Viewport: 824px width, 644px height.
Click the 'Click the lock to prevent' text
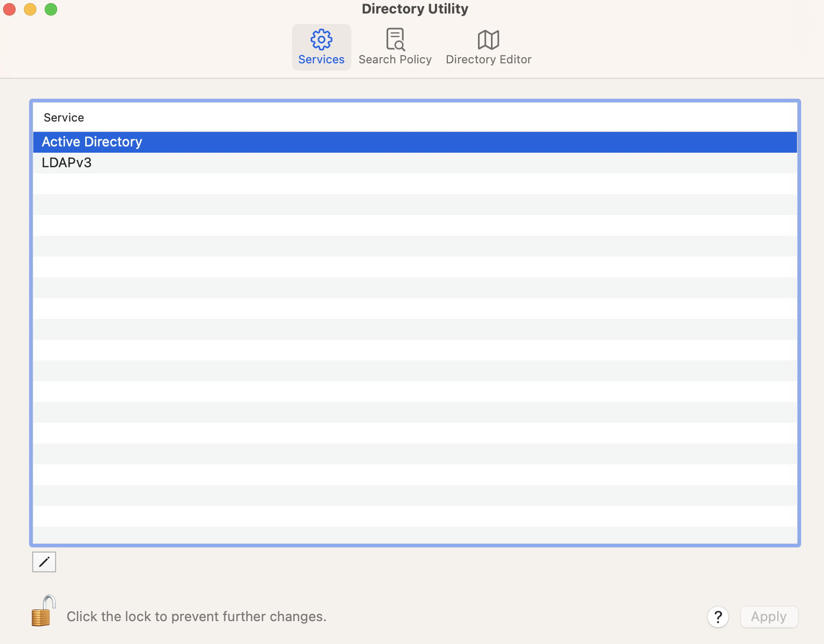196,616
